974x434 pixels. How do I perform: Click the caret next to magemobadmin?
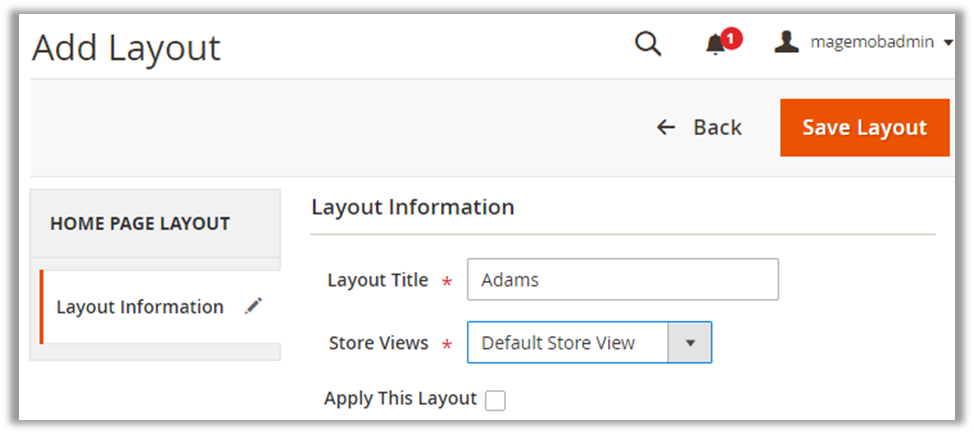[947, 43]
